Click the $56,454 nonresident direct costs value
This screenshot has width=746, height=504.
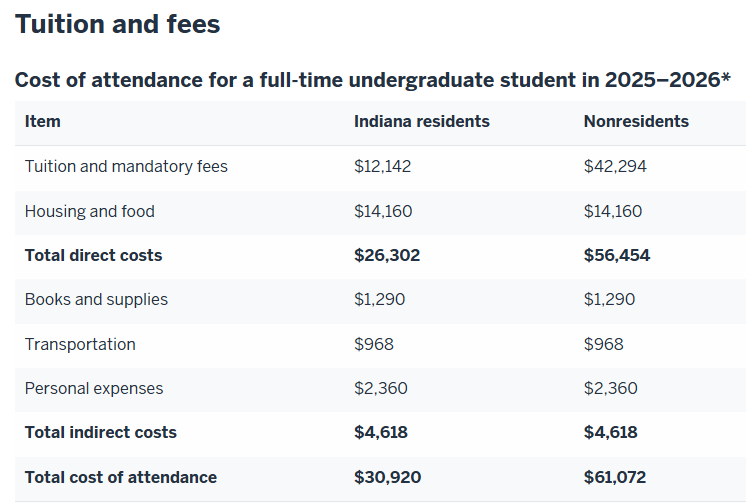pyautogui.click(x=617, y=256)
